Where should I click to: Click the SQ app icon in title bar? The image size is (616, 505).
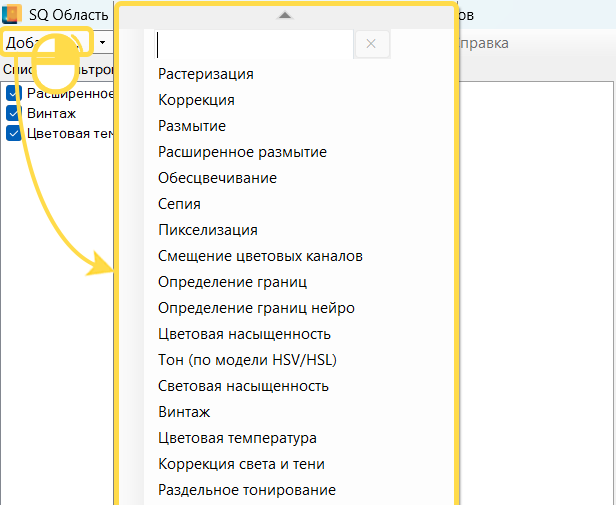coord(13,15)
